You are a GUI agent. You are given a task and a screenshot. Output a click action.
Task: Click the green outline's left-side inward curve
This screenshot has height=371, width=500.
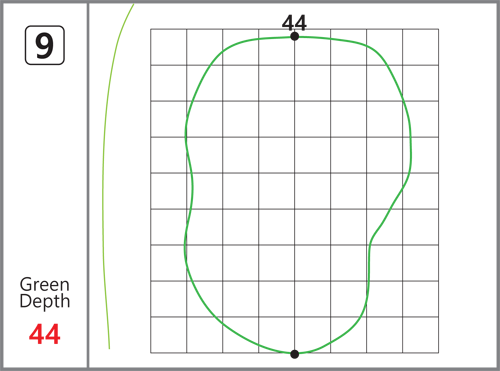(x=191, y=187)
